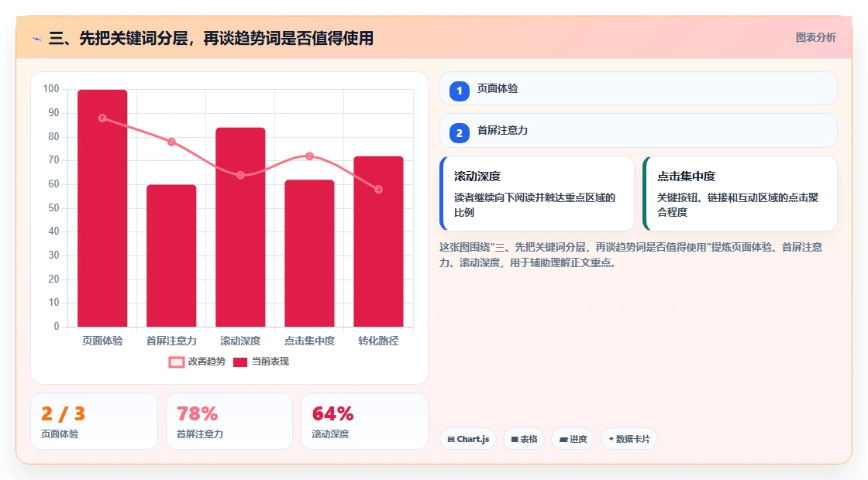Viewport: 868px width, 480px height.
Task: Click the 78% 首屏注意力 stat card
Action: point(229,421)
